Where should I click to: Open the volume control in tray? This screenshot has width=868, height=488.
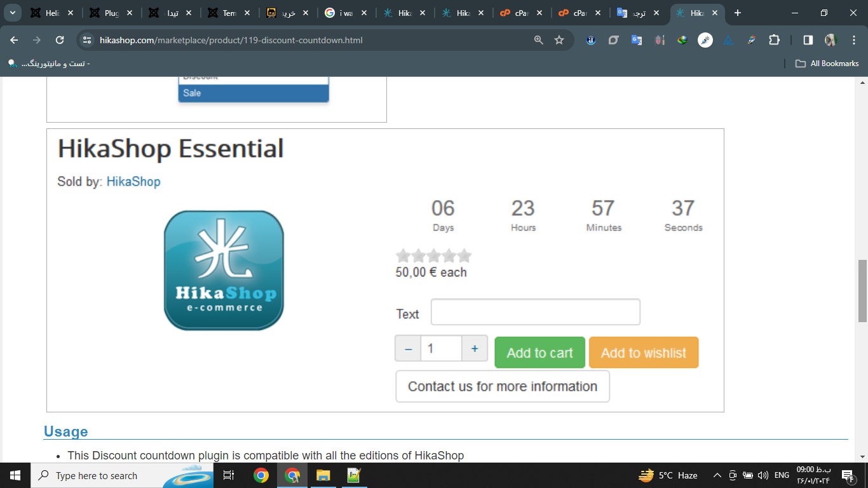point(763,475)
